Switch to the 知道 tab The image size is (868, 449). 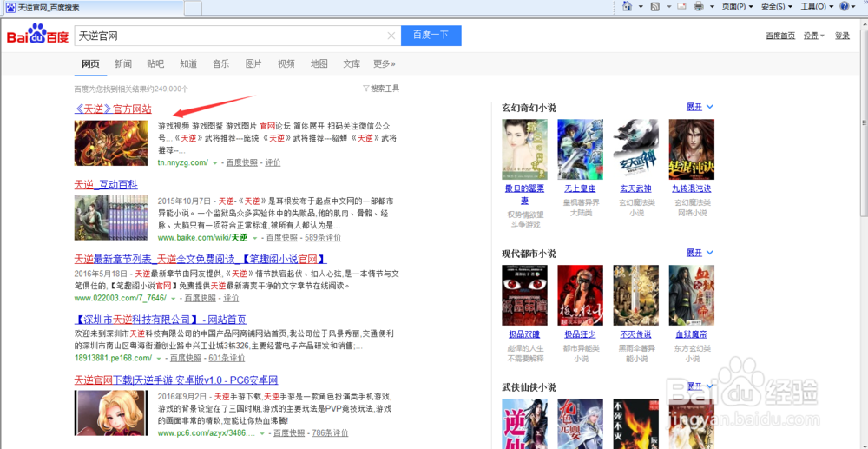pos(188,63)
